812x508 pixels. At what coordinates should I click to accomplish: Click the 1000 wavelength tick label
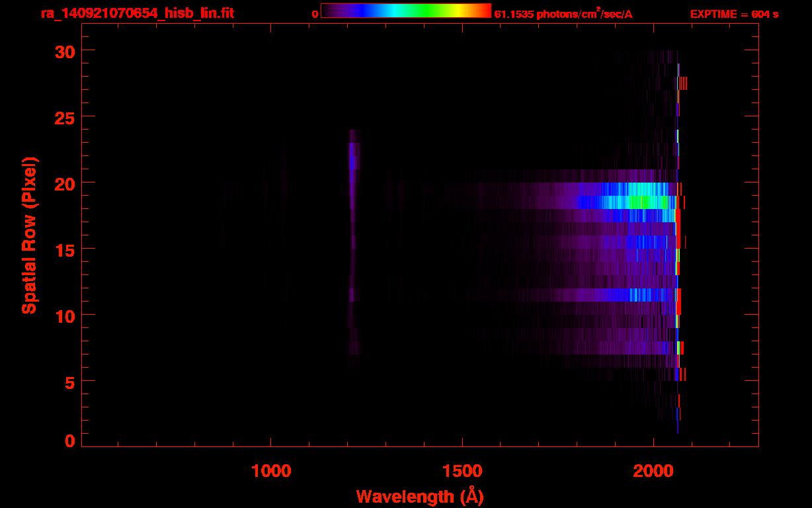coord(271,471)
